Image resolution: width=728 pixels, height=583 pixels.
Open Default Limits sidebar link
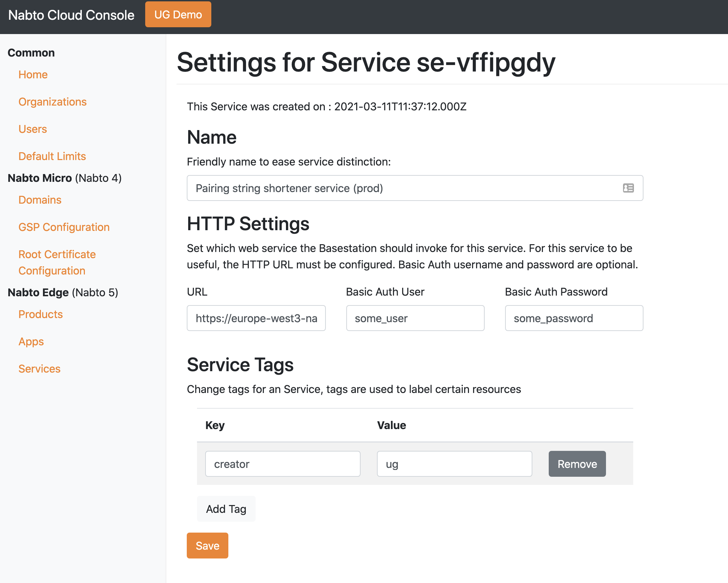tap(52, 156)
